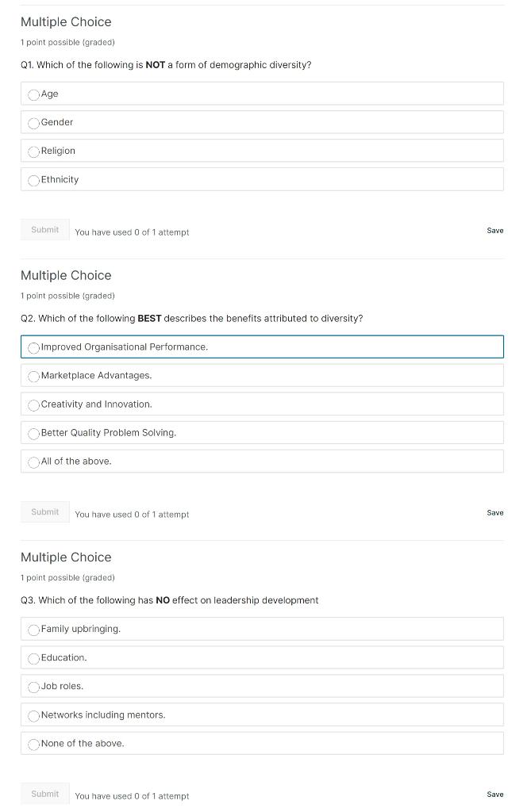The width and height of the screenshot is (527, 812).
Task: Select the "Age" answer for Q1
Action: pyautogui.click(x=33, y=94)
